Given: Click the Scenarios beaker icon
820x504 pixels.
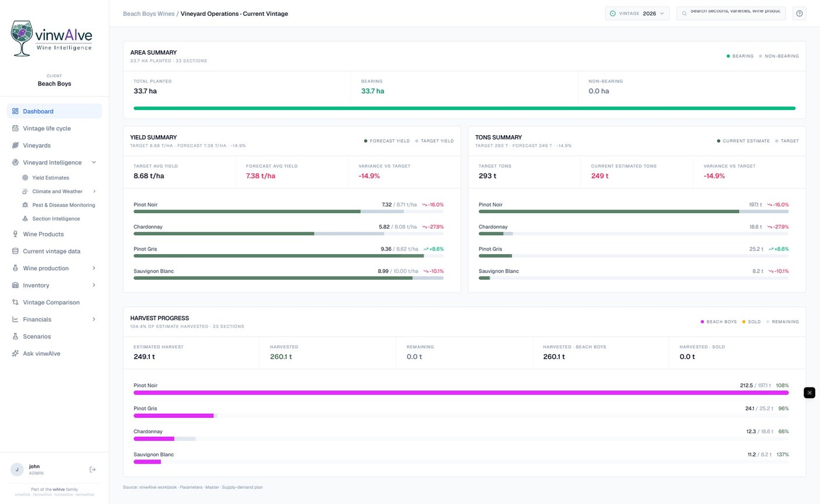Looking at the screenshot, I should click(16, 337).
